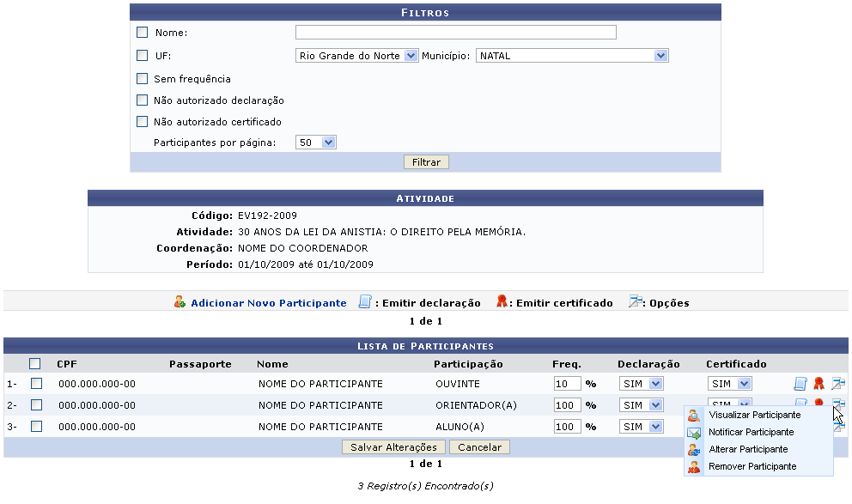
Task: Check the Não autorizado certificado filter
Action: coord(143,122)
